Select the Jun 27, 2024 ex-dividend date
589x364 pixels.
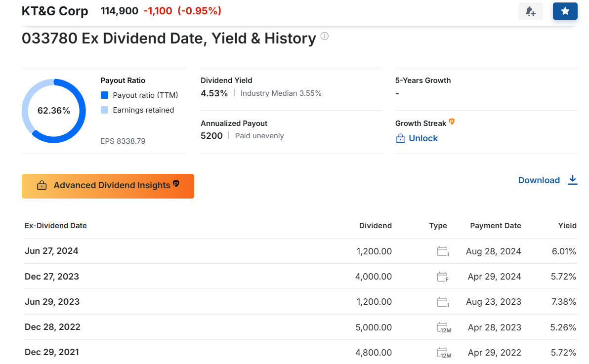tap(51, 251)
